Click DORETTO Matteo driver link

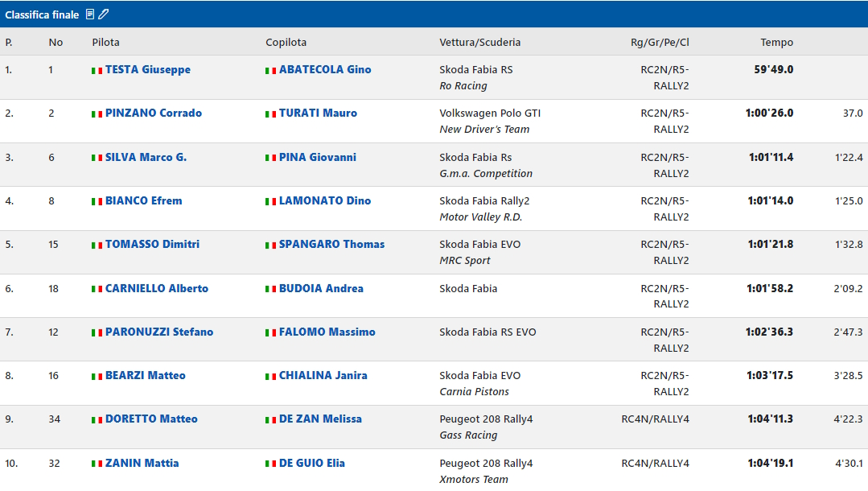pyautogui.click(x=151, y=419)
